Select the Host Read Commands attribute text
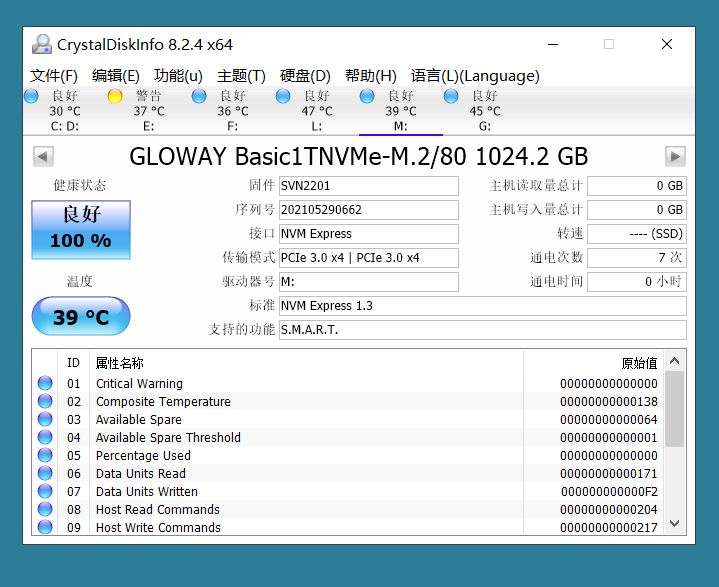Viewport: 719px width, 587px height. (158, 509)
